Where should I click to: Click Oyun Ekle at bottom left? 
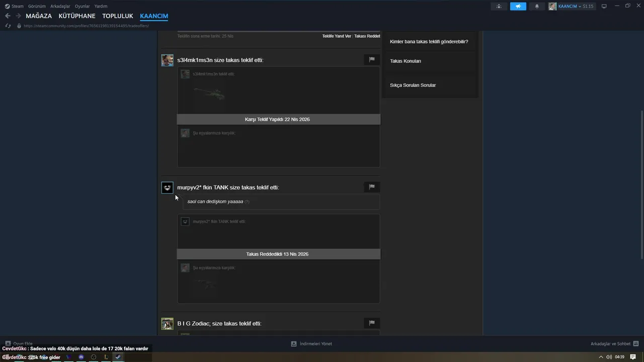tap(19, 344)
